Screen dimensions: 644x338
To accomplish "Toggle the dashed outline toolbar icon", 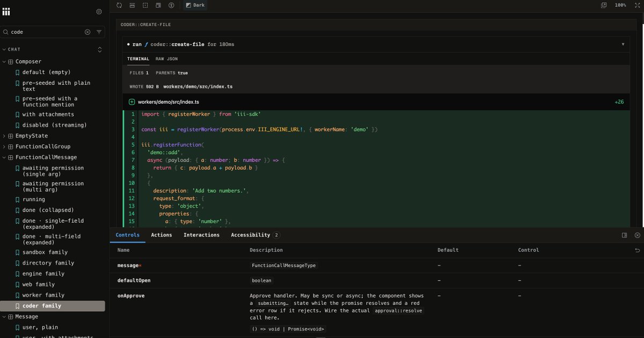I will [x=145, y=5].
